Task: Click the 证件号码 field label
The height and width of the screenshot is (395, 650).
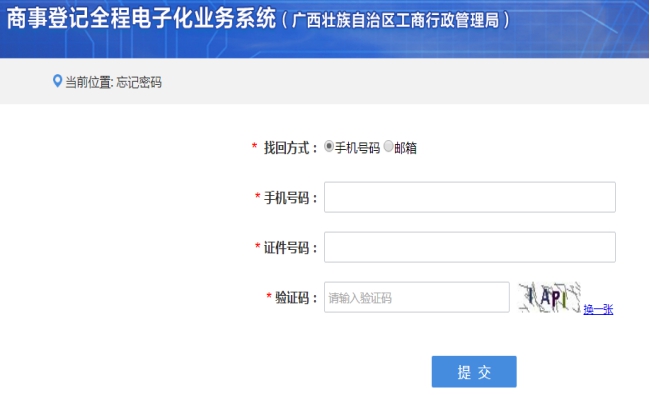Action: 287,248
